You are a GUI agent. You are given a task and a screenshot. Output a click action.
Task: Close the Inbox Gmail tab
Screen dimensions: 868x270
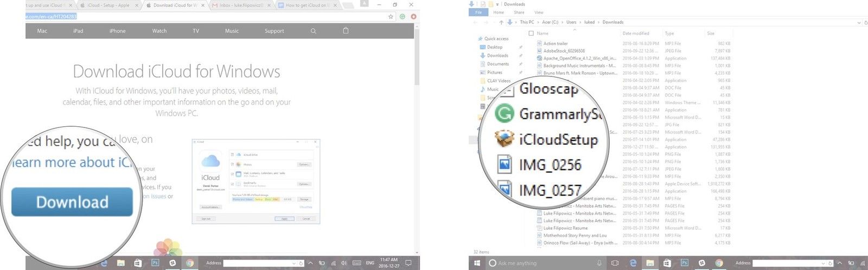[269, 5]
